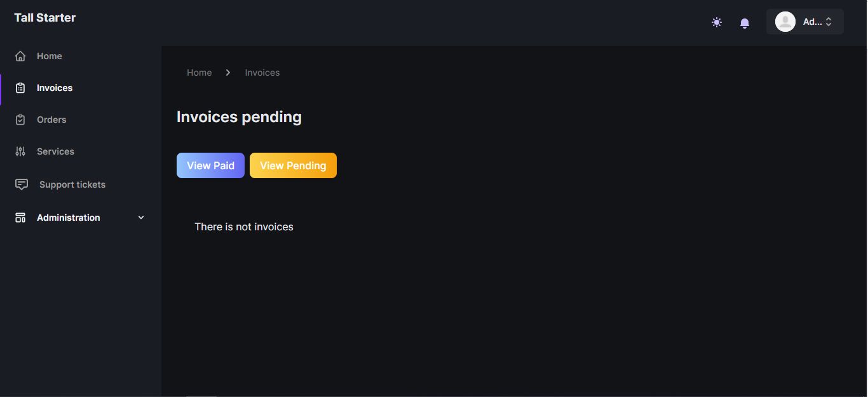
Task: Click the Orders clipboard-check icon
Action: pos(20,120)
